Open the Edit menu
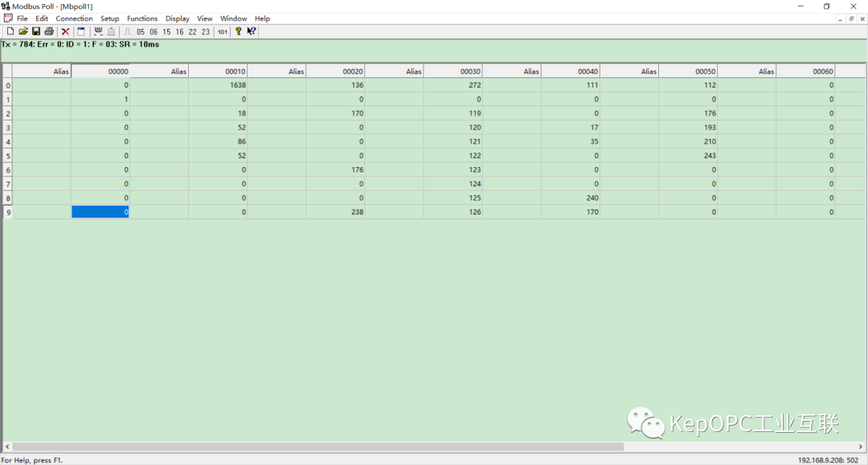The height and width of the screenshot is (465, 868). tap(42, 18)
